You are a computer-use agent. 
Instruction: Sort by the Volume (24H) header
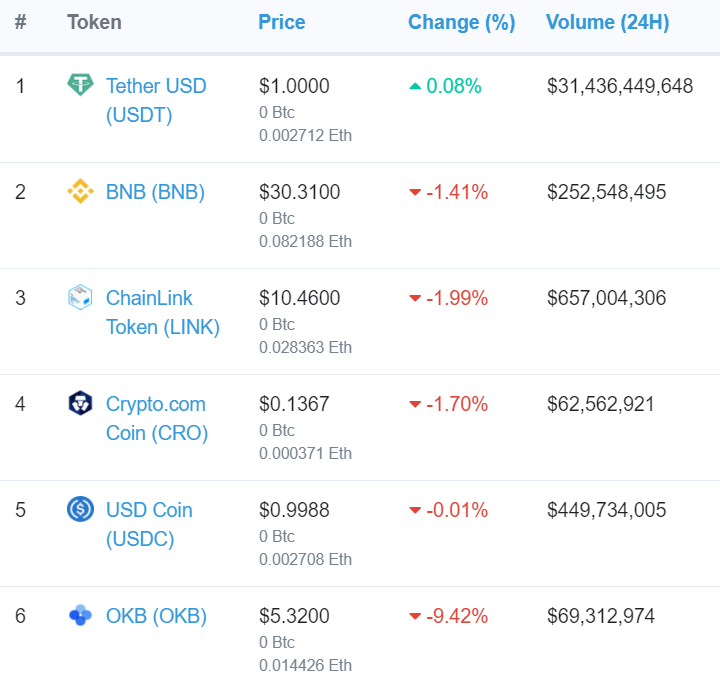[x=607, y=22]
